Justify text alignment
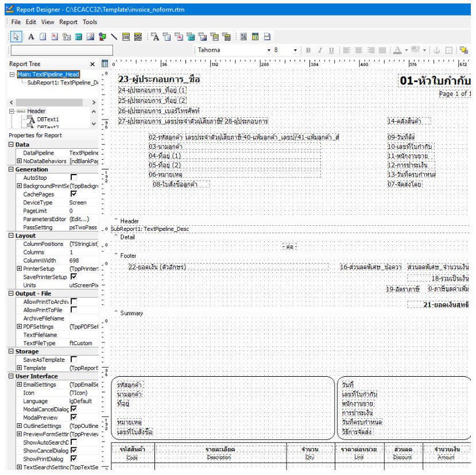Image resolution: width=476 pixels, height=475 pixels. [382, 50]
